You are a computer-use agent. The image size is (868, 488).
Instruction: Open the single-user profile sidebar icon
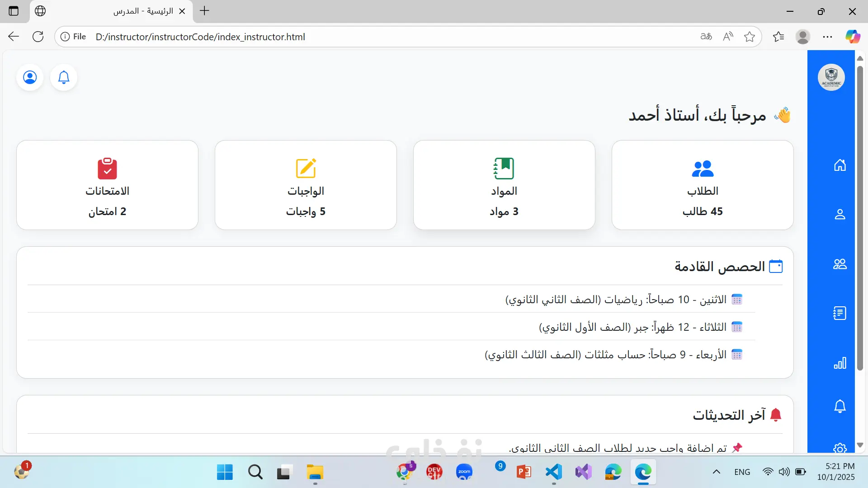pyautogui.click(x=840, y=214)
